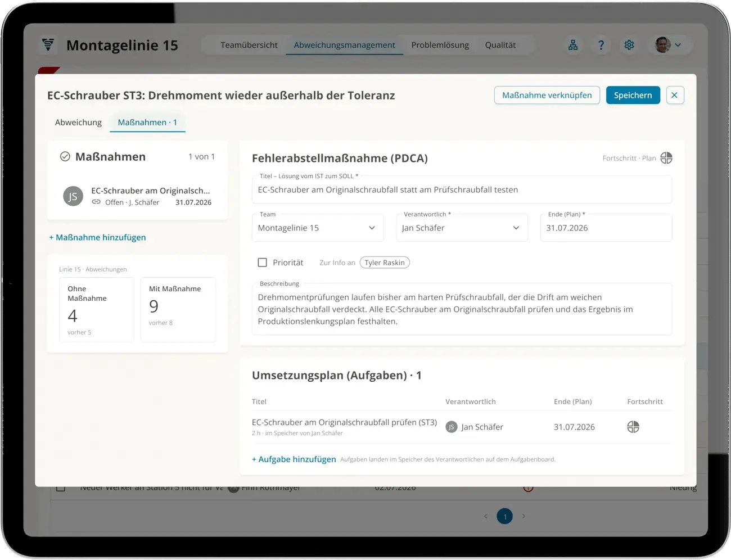731x560 pixels.
Task: Select the Maßnahmen · 1 tab
Action: tap(147, 122)
